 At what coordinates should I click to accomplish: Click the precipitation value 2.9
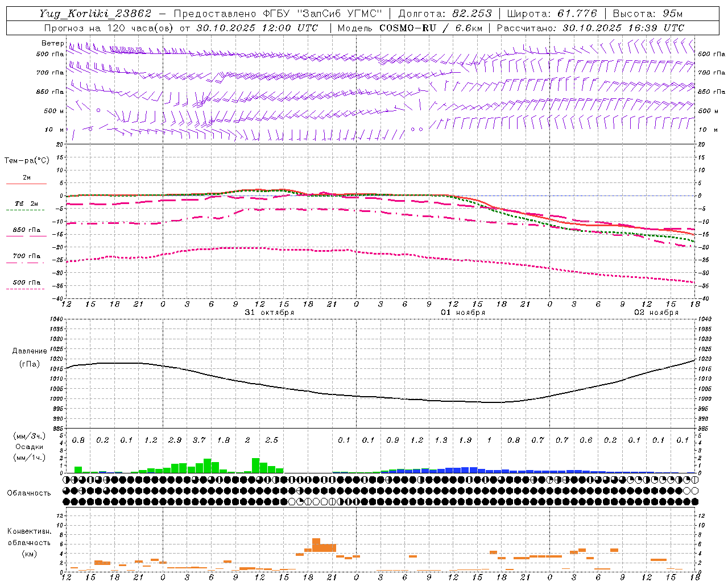tap(175, 440)
